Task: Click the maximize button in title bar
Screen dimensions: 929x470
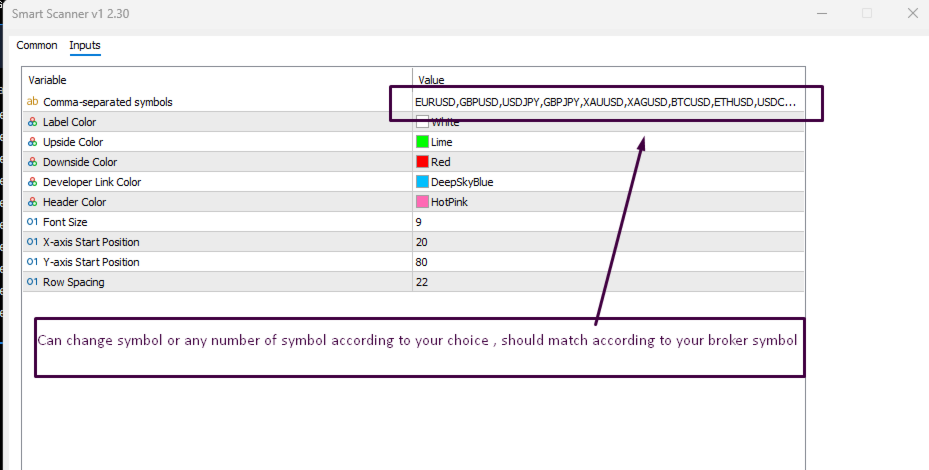Action: click(867, 13)
